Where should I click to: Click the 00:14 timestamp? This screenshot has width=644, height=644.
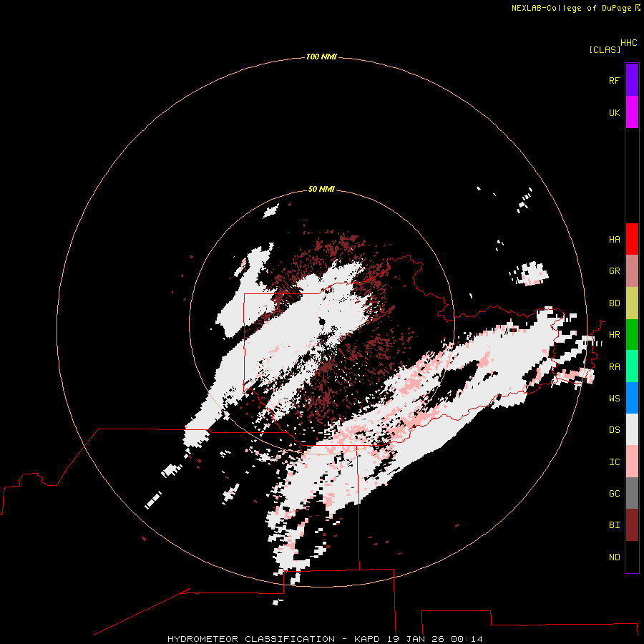click(467, 639)
